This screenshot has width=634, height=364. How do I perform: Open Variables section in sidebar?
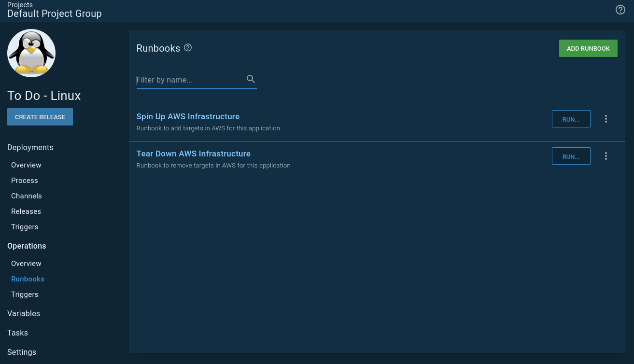coord(24,313)
